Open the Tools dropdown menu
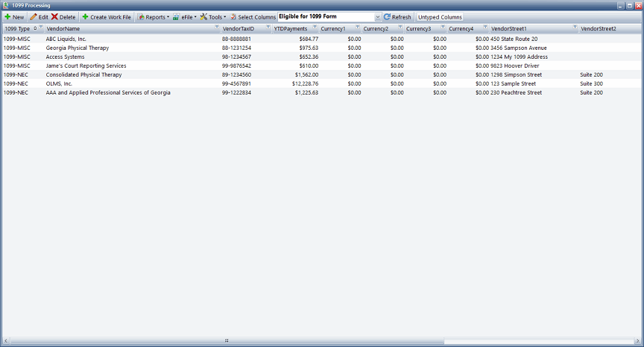The image size is (644, 347). tap(213, 17)
